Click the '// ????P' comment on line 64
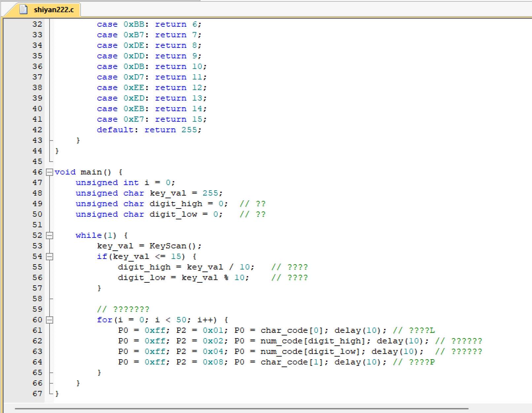532x413 pixels. click(414, 362)
